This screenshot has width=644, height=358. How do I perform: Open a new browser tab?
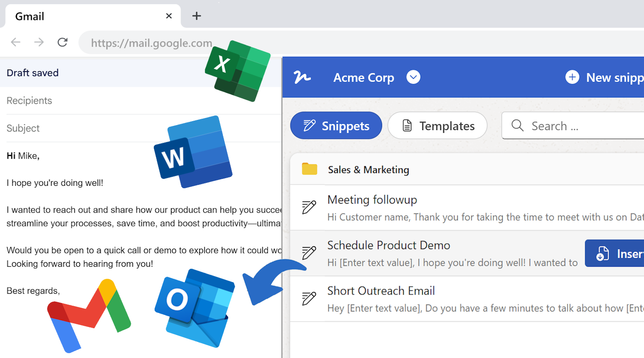pyautogui.click(x=196, y=16)
